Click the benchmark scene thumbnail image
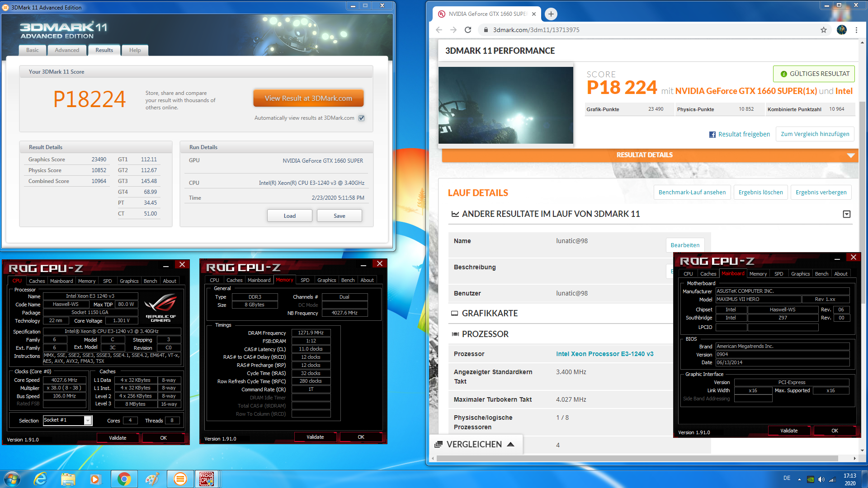Viewport: 868px width, 488px height. pos(506,105)
